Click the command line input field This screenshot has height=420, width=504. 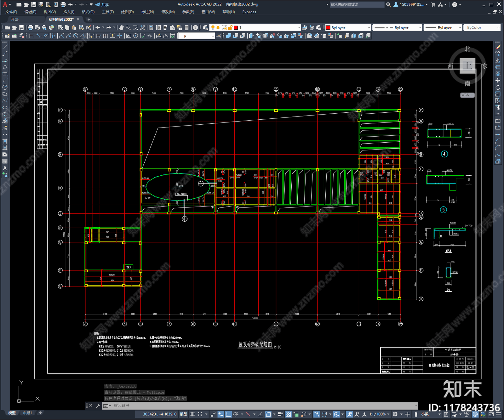coord(261,406)
